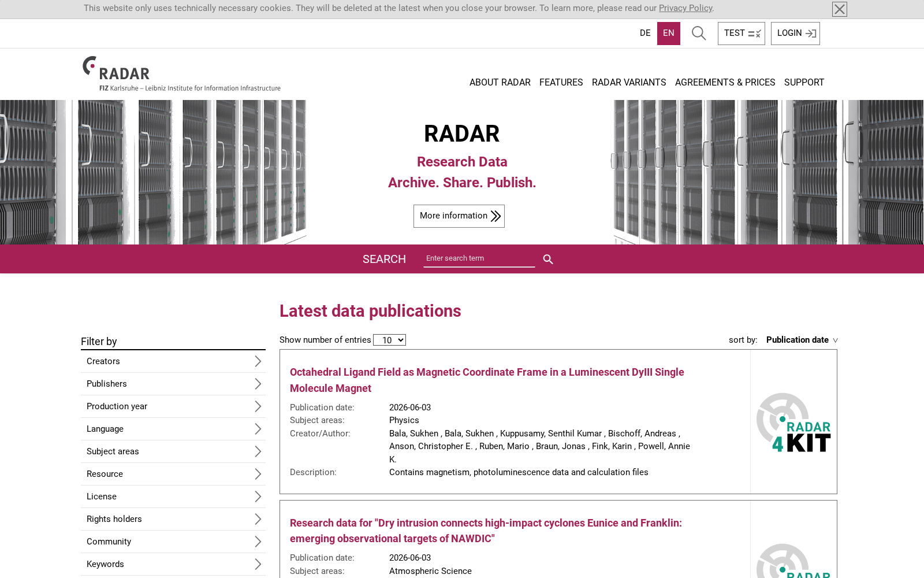The width and height of the screenshot is (924, 578).
Task: Expand the Community filter
Action: [173, 542]
